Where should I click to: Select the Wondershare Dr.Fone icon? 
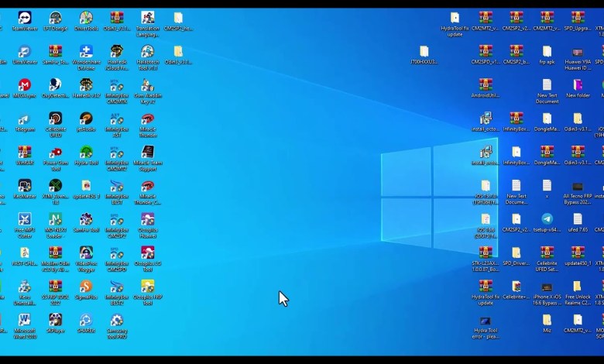tap(86, 52)
